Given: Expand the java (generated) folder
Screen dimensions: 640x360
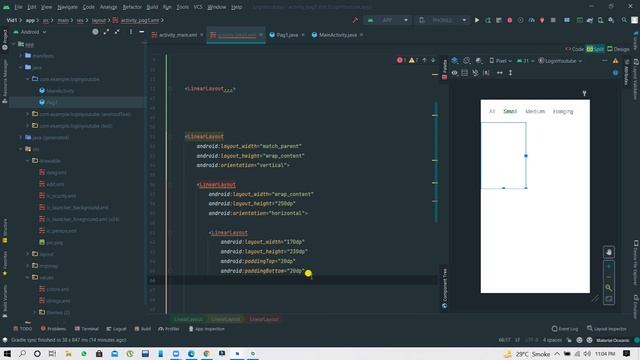Looking at the screenshot, I should pos(20,138).
